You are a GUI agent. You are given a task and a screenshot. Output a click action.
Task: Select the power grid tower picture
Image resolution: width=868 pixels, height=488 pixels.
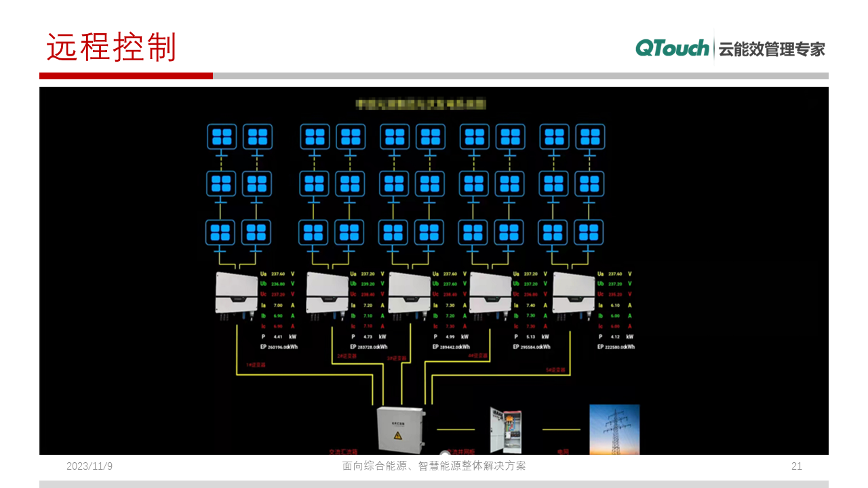coord(614,429)
